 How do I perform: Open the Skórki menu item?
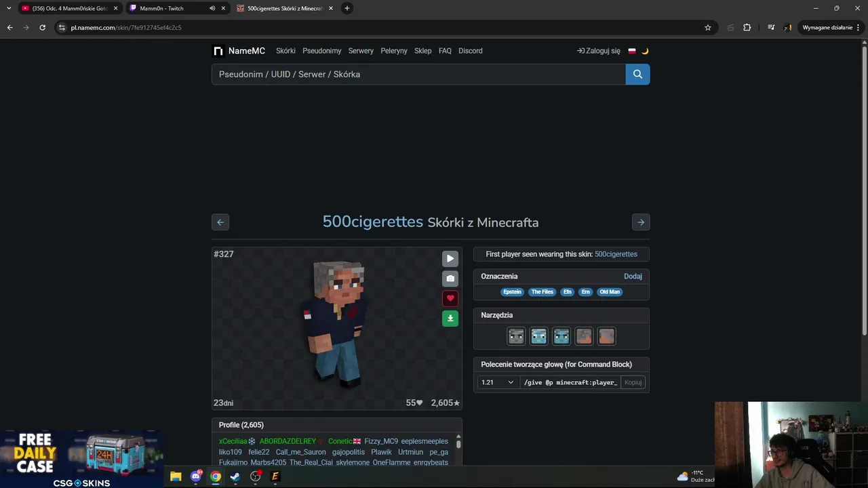285,51
